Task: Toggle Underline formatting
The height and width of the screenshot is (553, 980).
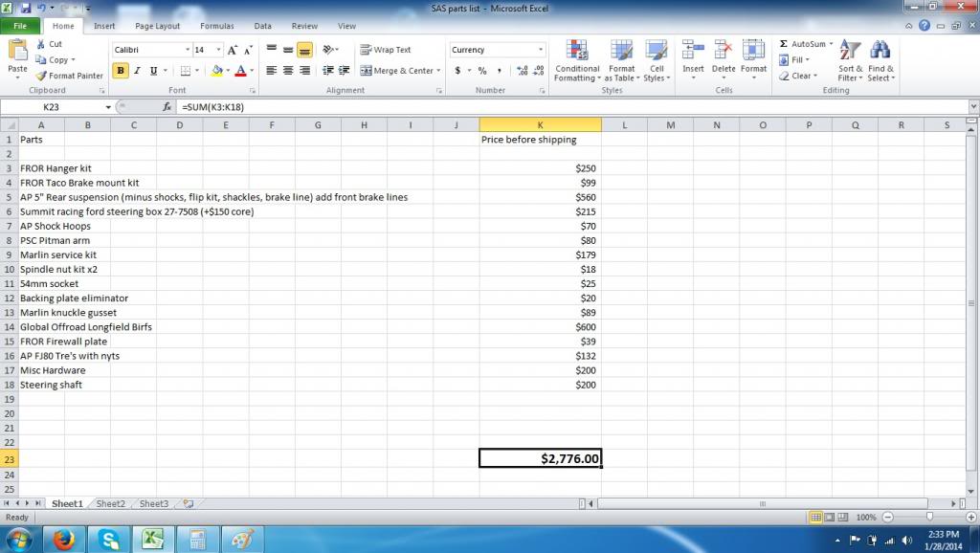Action: [x=153, y=71]
